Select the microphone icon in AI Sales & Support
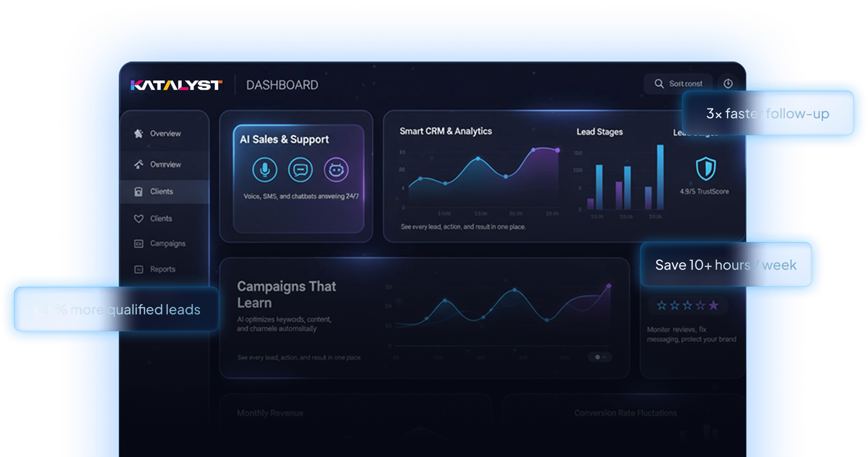The width and height of the screenshot is (868, 457). click(x=265, y=170)
